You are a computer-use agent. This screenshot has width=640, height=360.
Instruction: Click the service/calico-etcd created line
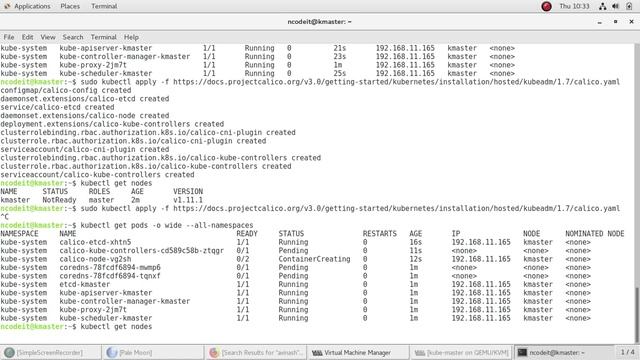[x=57, y=107]
